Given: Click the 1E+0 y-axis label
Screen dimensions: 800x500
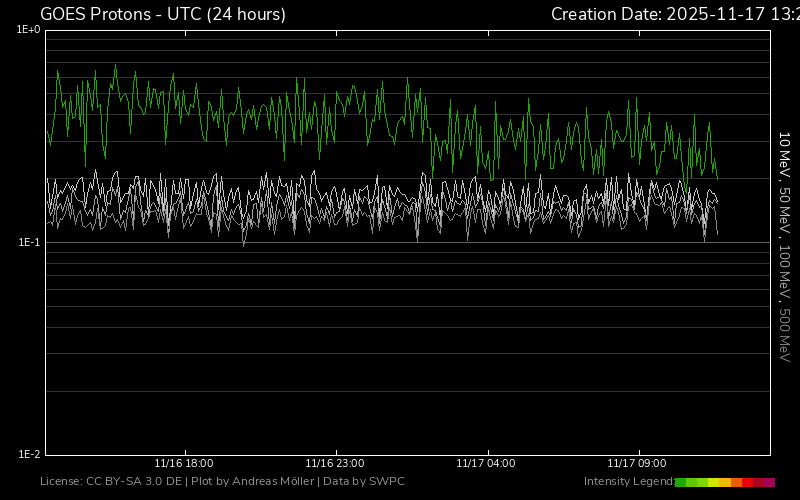Looking at the screenshot, I should (x=28, y=30).
